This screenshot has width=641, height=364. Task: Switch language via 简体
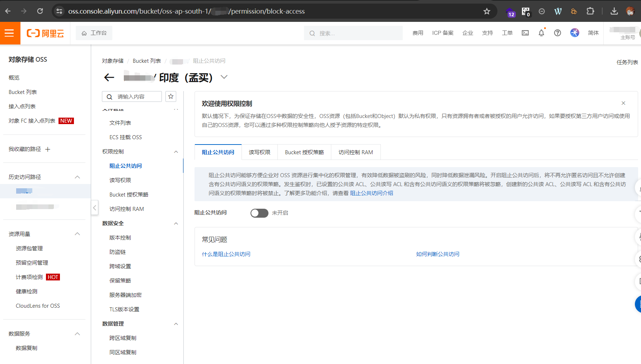click(x=593, y=33)
